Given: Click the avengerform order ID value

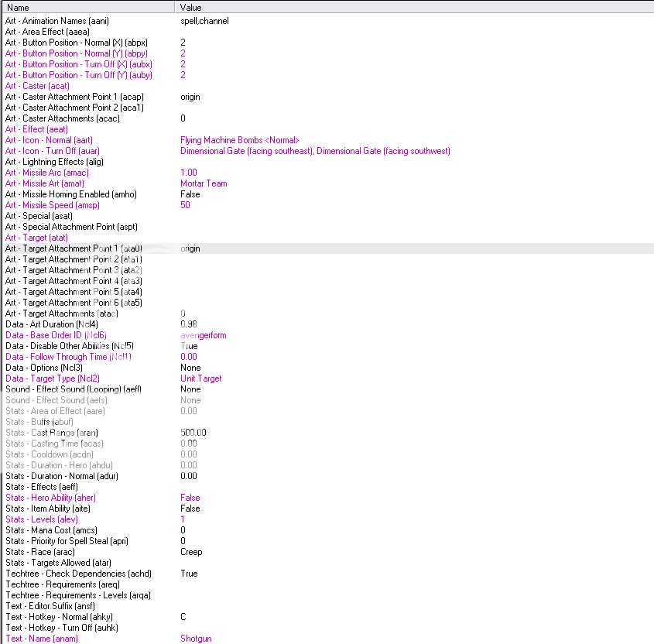Looking at the screenshot, I should [x=203, y=335].
